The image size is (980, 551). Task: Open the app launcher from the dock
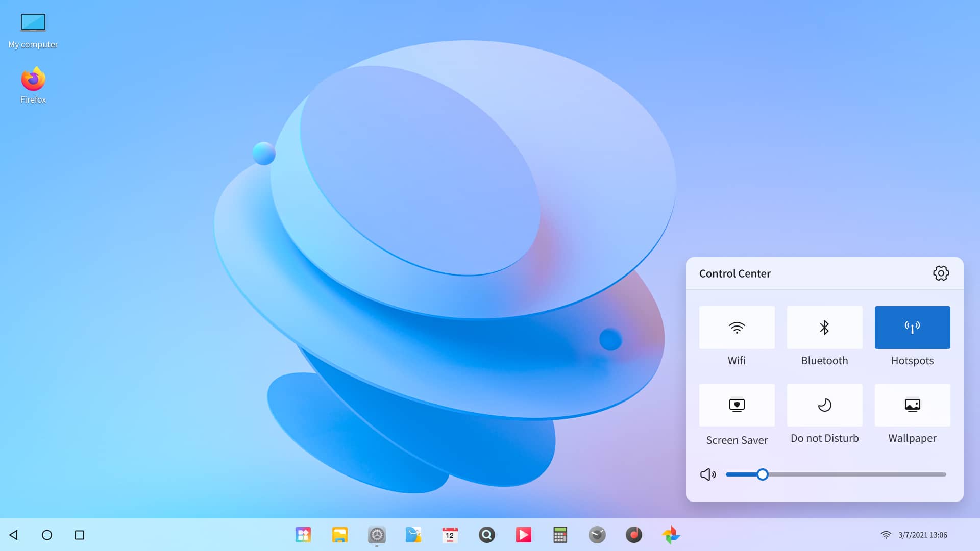point(303,535)
